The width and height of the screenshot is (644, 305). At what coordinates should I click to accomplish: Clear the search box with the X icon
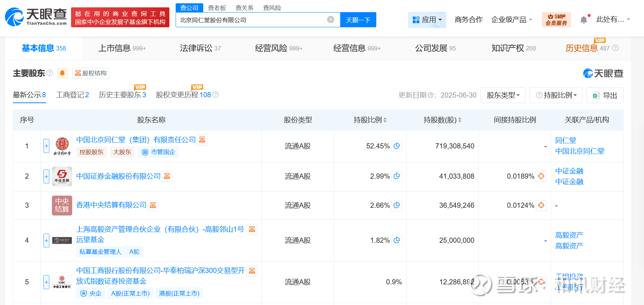click(331, 20)
